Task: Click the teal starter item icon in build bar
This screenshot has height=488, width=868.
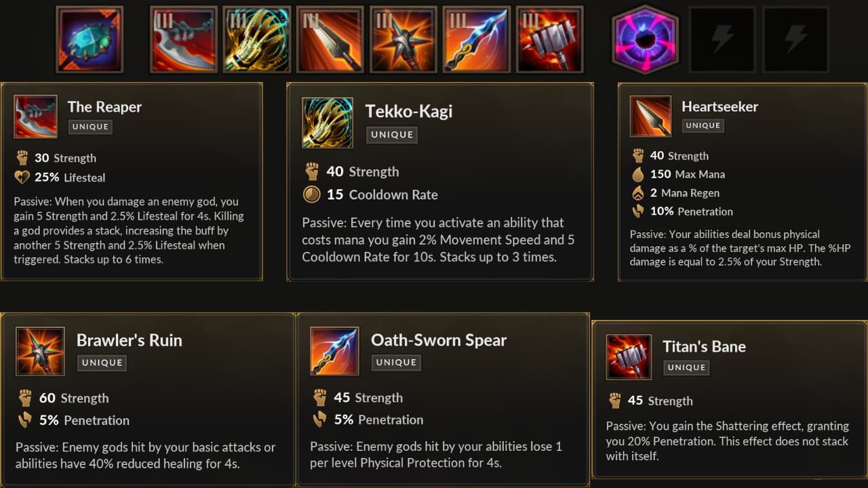Action: [90, 39]
